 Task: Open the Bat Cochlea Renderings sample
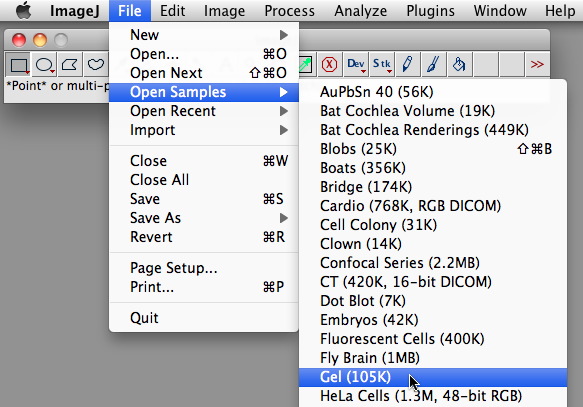pyautogui.click(x=433, y=130)
